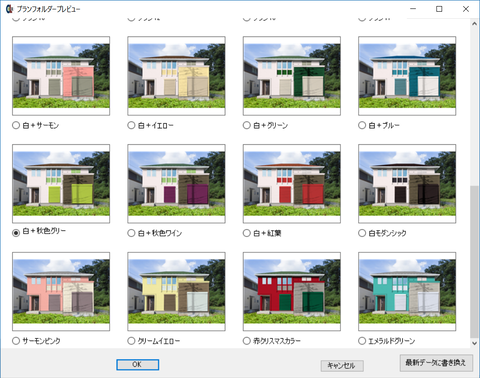Screen dimensions: 480x378
Task: Click the white and yellow house thumbnail
Action: [176, 76]
